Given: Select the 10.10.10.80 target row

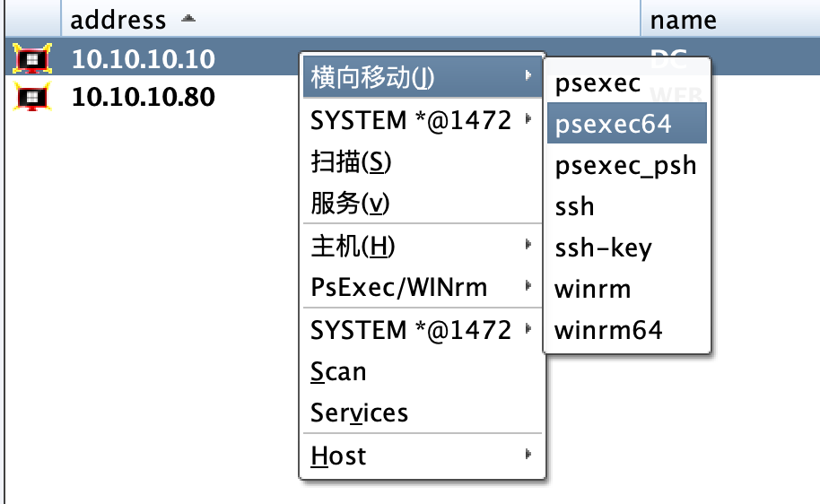Looking at the screenshot, I should [x=144, y=96].
